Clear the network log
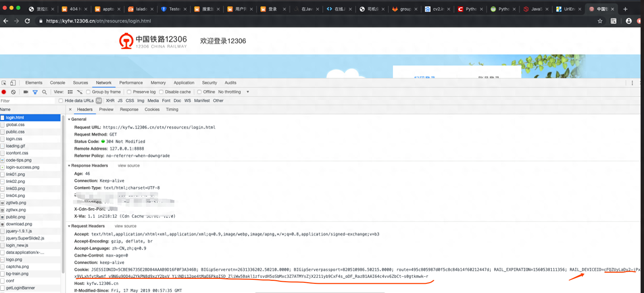644x293 pixels. click(x=13, y=92)
